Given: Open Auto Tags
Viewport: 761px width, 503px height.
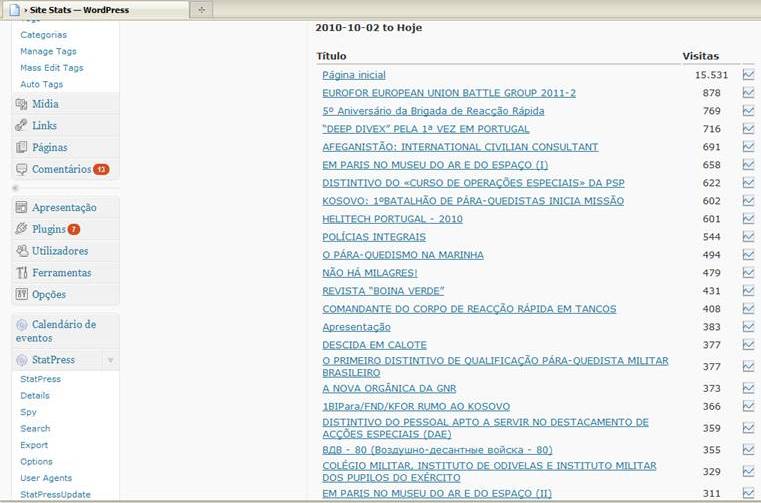Looking at the screenshot, I should click(42, 84).
